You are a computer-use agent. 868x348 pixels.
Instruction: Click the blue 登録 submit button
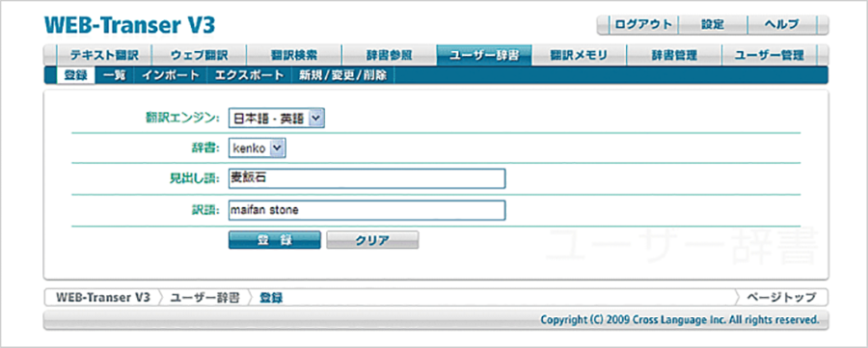point(275,240)
